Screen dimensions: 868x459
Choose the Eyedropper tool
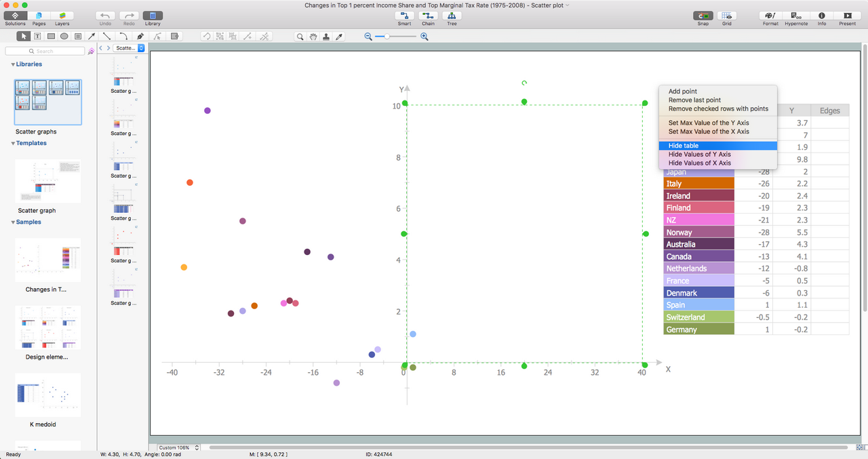[x=340, y=37]
